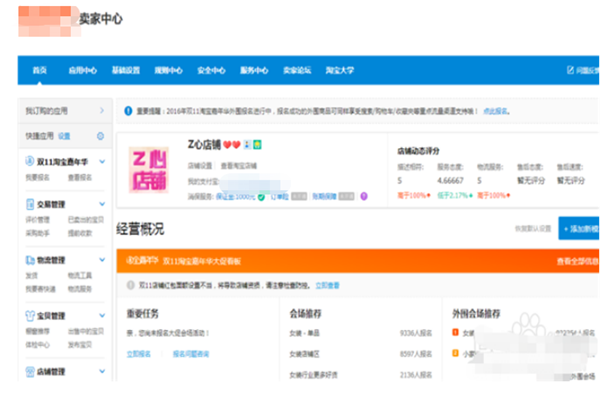The width and height of the screenshot is (600, 400).
Task: Collapse the 交易管理 sidebar section arrow
Action: pyautogui.click(x=101, y=204)
